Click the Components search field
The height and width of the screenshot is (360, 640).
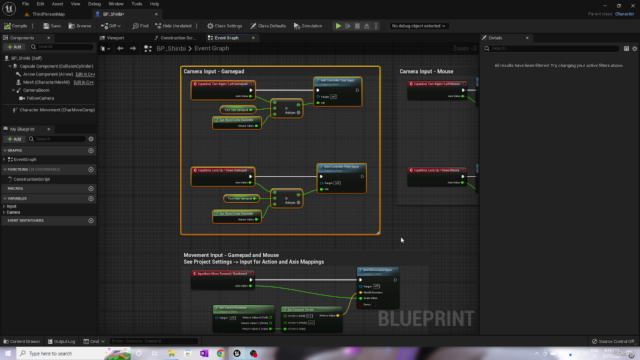point(62,47)
